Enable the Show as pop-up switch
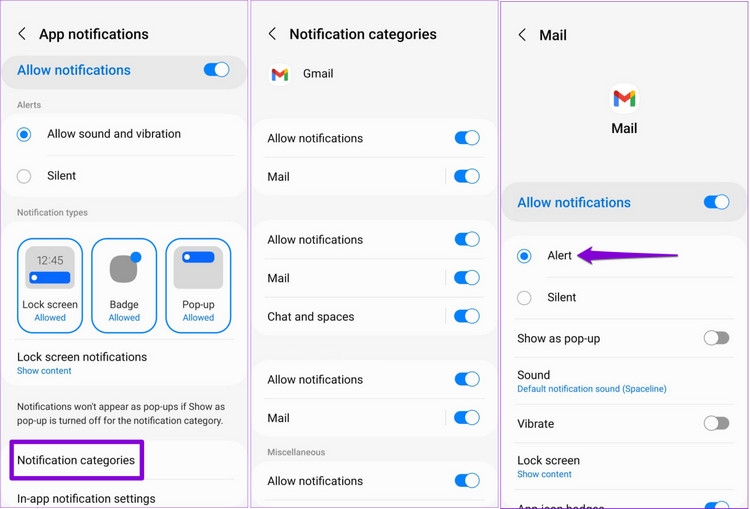This screenshot has width=750, height=509. [717, 338]
